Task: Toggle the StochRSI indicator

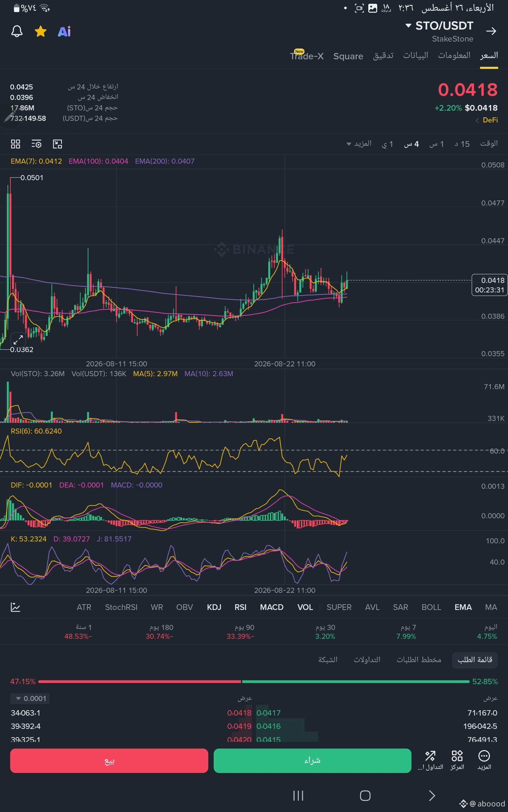Action: click(121, 607)
